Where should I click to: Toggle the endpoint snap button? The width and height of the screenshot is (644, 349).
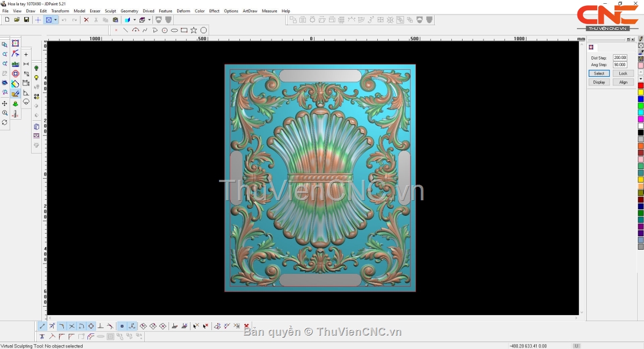pos(42,326)
